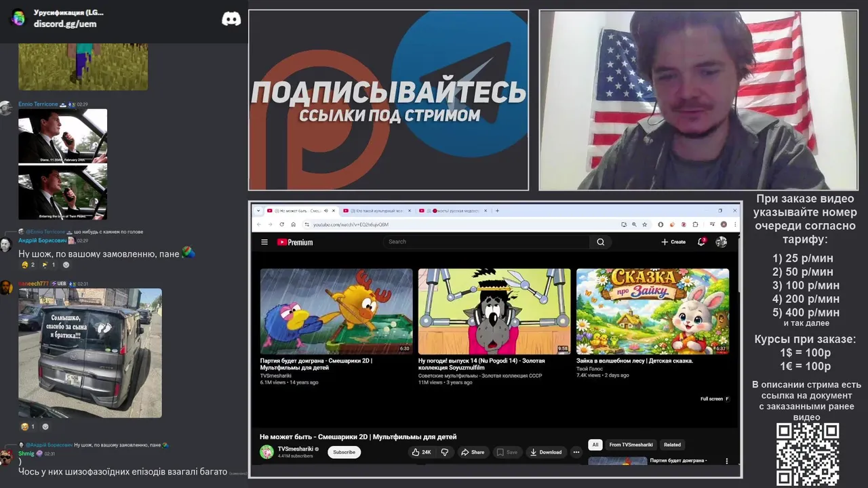Bookmark the page with the star icon

pyautogui.click(x=644, y=224)
